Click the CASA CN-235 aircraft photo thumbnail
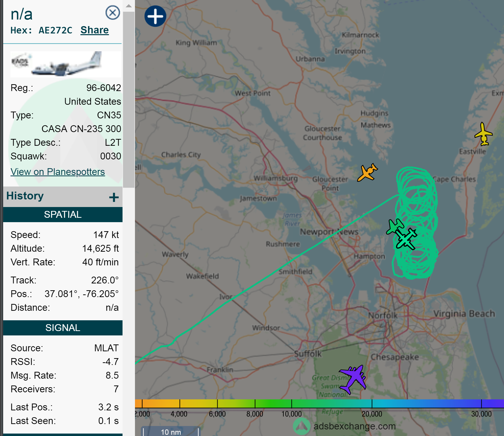The height and width of the screenshot is (436, 504). [x=65, y=64]
